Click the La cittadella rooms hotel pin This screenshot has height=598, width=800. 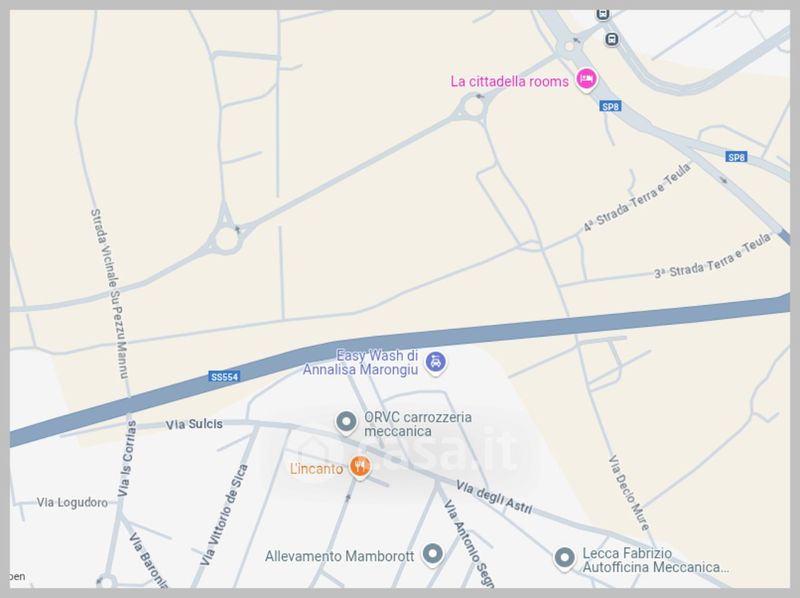point(586,80)
